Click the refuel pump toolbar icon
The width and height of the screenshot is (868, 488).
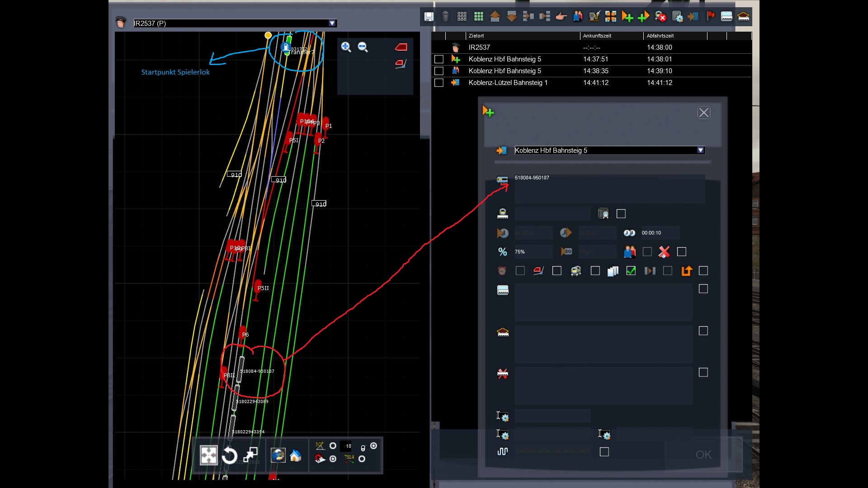[x=594, y=17]
